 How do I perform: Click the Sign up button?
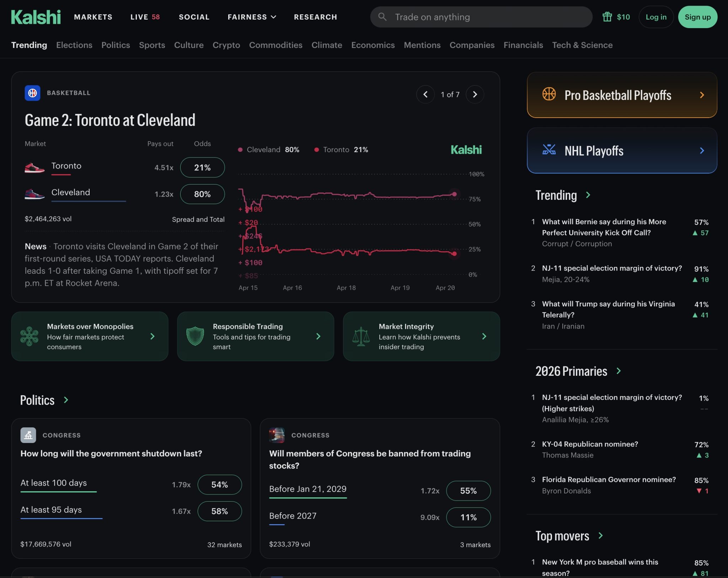(697, 17)
